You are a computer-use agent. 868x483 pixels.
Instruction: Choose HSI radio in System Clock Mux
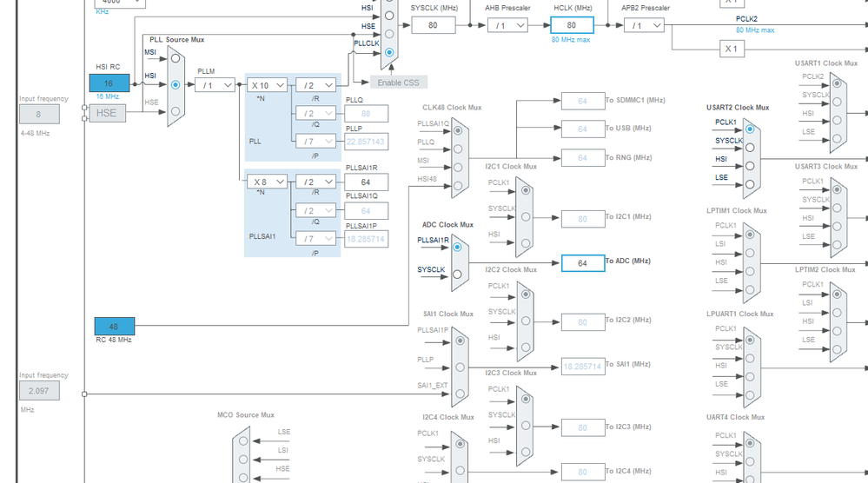[389, 16]
